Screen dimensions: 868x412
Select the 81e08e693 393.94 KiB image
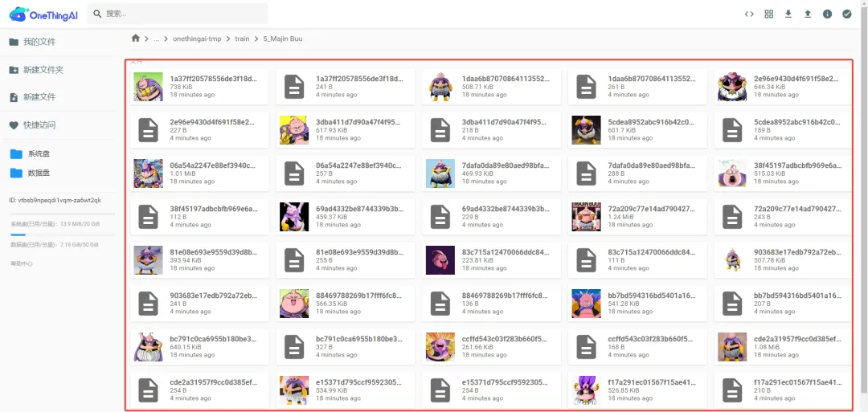(149, 260)
